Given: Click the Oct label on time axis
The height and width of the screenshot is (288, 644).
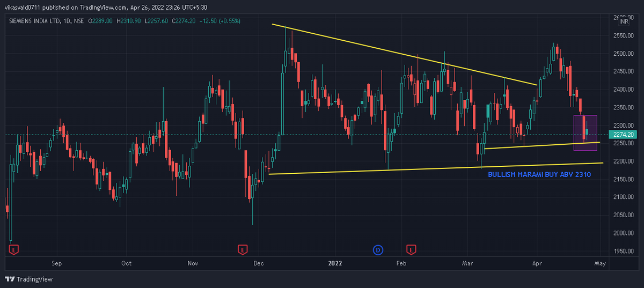Looking at the screenshot, I should tap(126, 263).
